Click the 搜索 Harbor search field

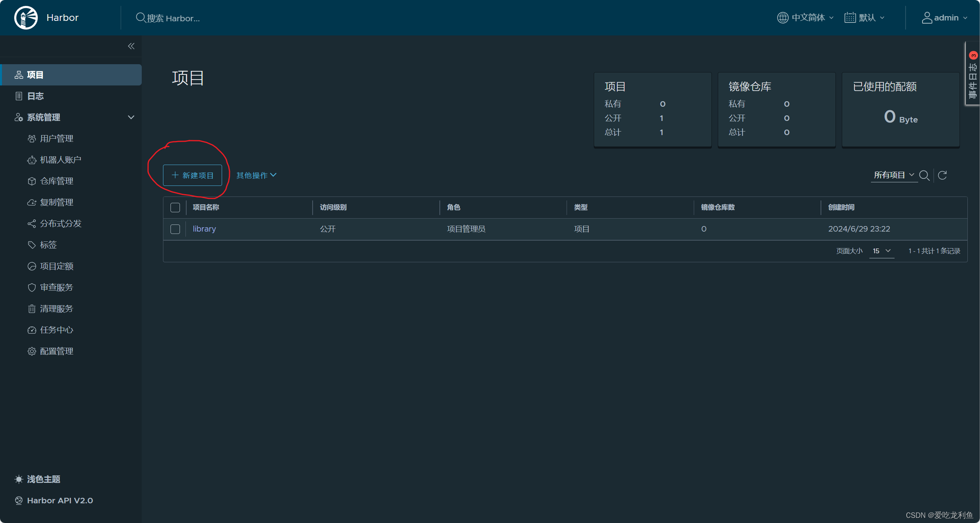[x=174, y=18]
